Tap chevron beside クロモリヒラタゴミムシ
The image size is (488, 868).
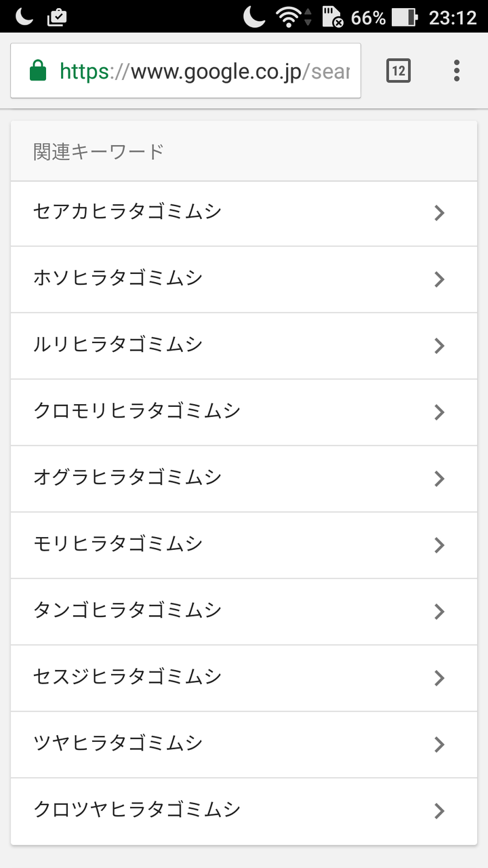(x=439, y=412)
